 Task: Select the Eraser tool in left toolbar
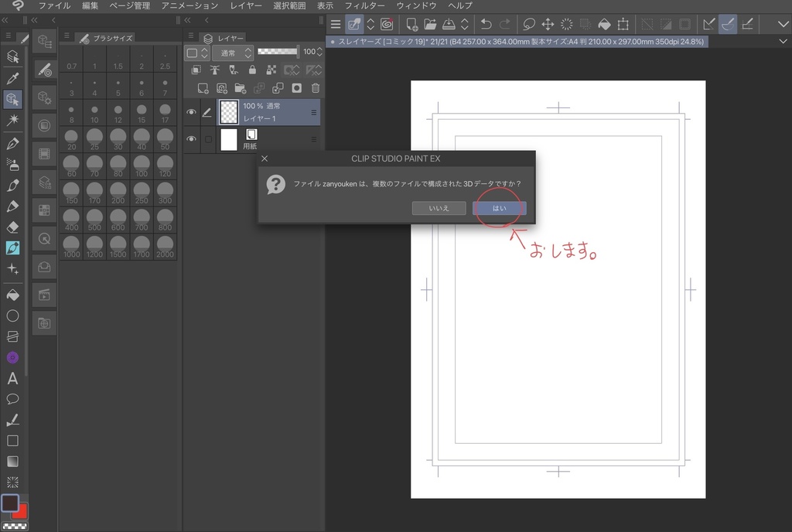click(12, 227)
